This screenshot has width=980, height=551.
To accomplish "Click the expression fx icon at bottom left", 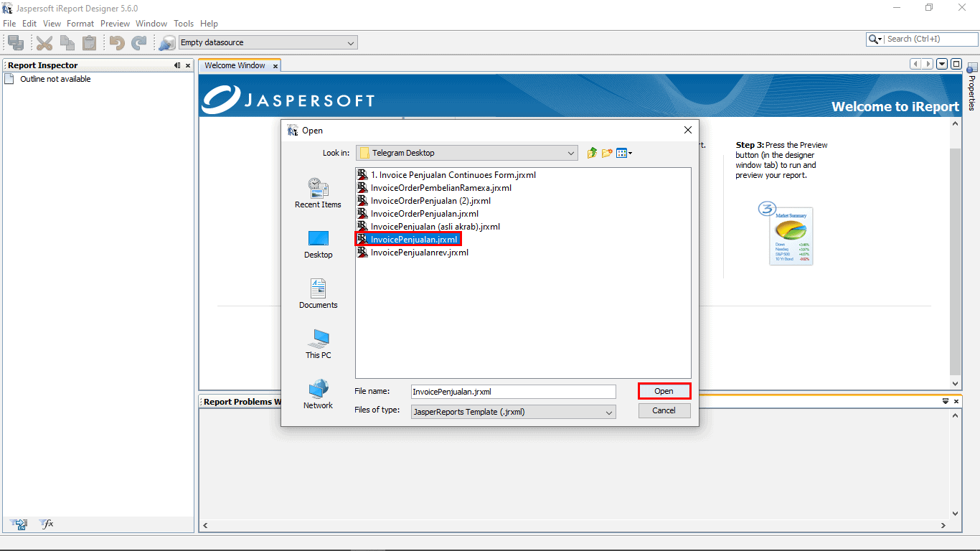I will 47,524.
